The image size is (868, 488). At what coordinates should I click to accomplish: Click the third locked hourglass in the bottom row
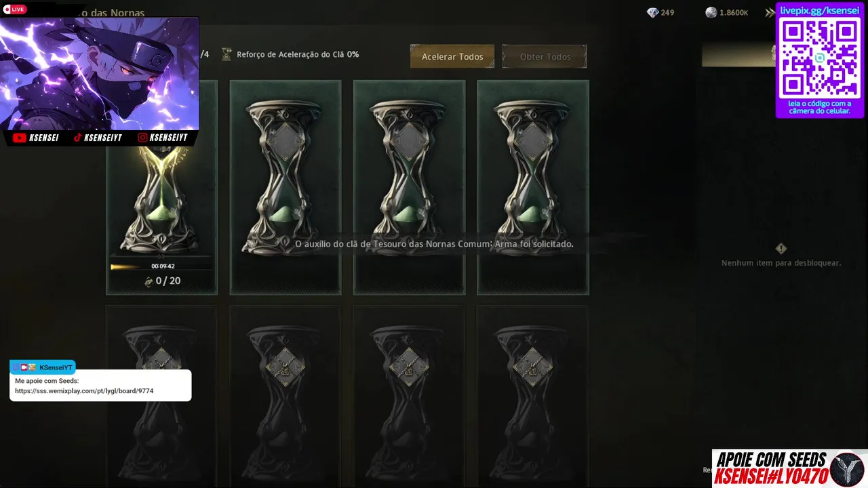409,396
